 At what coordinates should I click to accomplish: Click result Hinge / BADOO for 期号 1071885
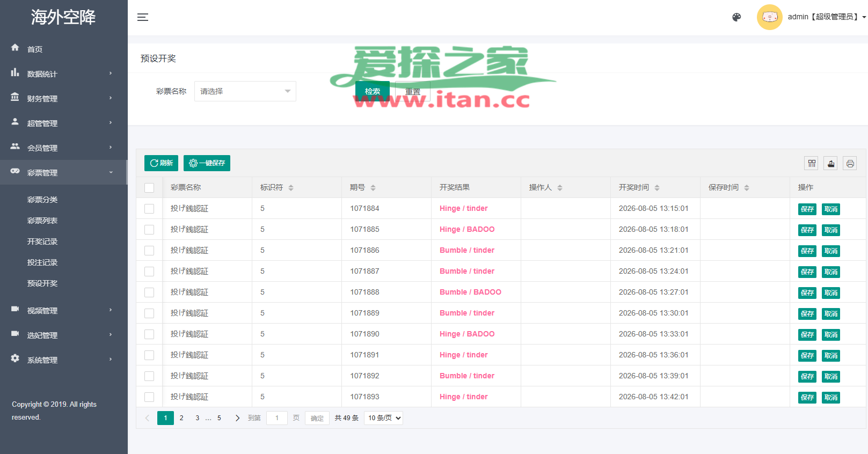tap(467, 229)
